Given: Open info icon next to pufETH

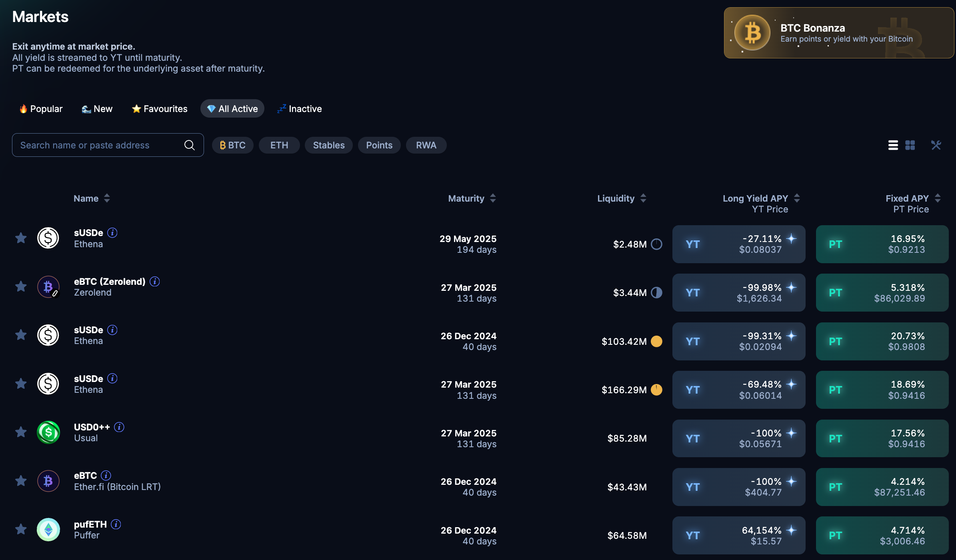Looking at the screenshot, I should point(116,524).
